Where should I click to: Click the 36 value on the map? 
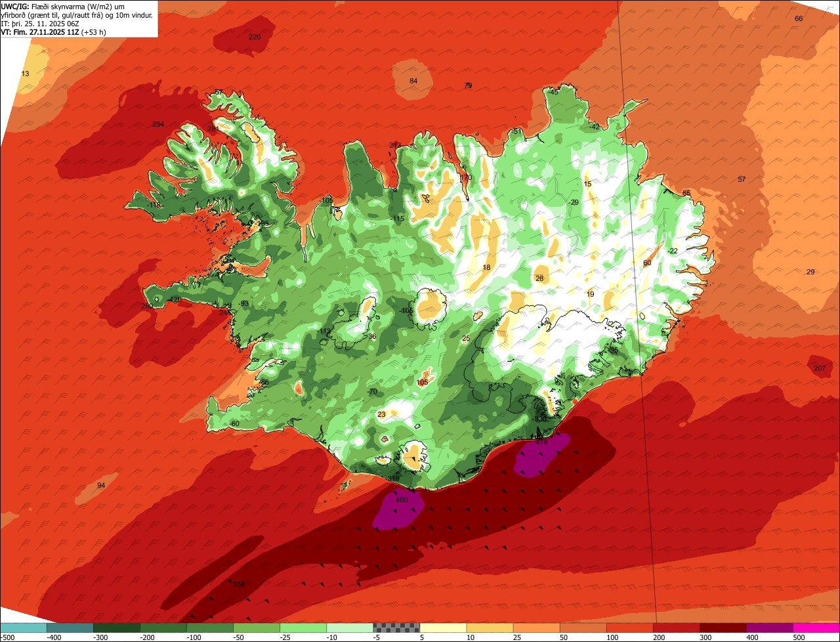coord(372,336)
